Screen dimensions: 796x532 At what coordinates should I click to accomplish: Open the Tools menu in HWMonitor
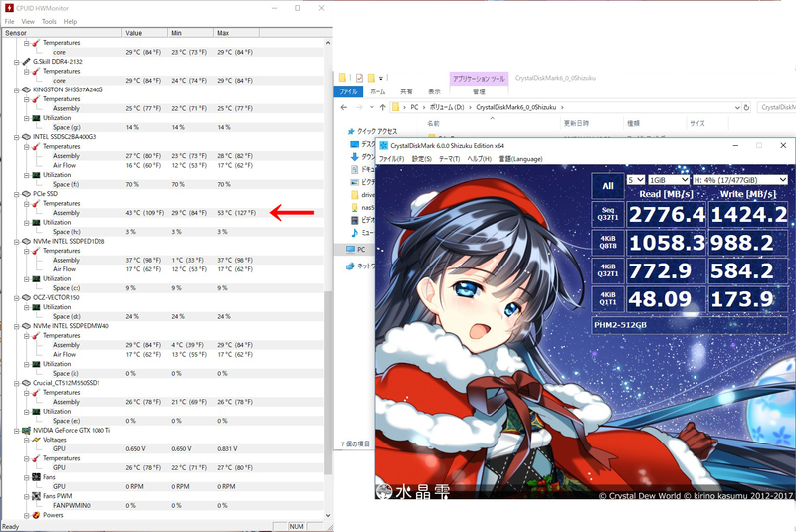(x=49, y=21)
